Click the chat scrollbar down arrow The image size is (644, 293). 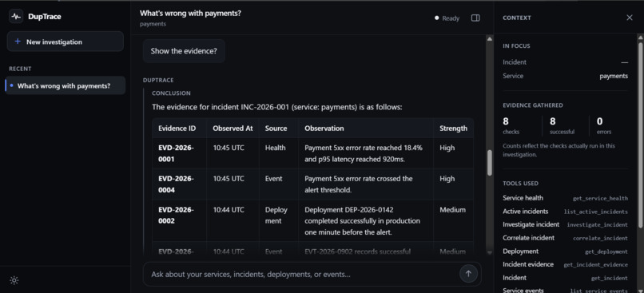(x=489, y=252)
